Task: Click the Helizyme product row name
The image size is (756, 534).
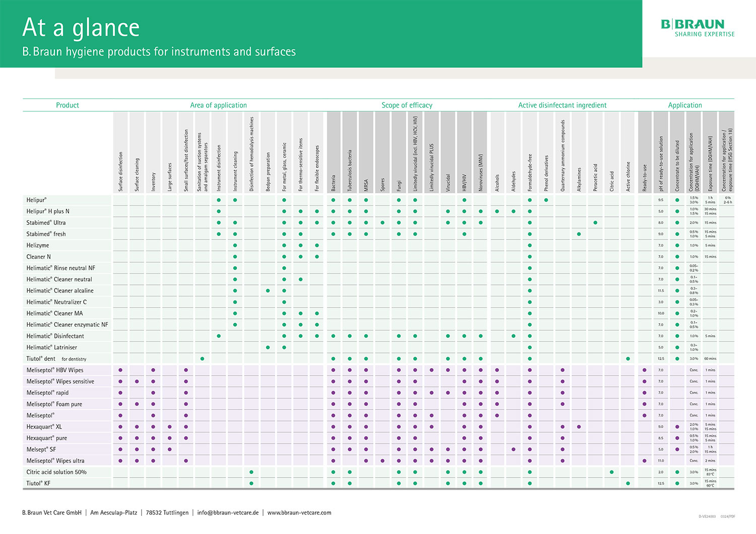Action: pyautogui.click(x=38, y=246)
